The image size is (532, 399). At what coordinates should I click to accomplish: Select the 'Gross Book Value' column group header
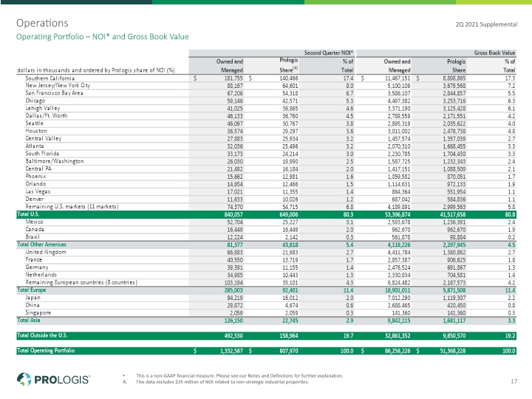pyautogui.click(x=494, y=52)
